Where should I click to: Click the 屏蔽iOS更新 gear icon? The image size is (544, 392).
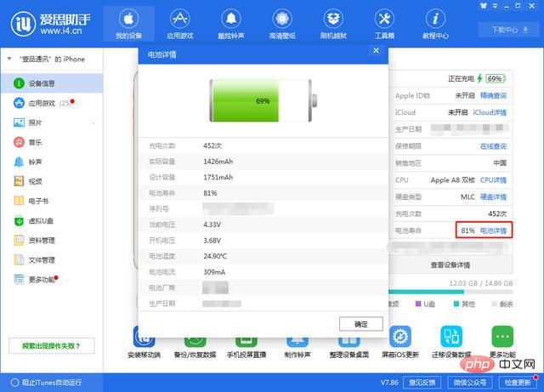[400, 337]
